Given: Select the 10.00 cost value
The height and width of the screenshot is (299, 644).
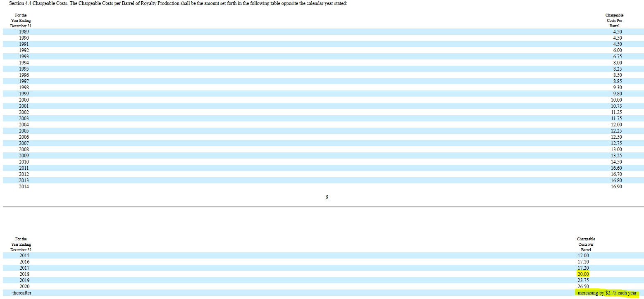Looking at the screenshot, I should pyautogui.click(x=616, y=100).
